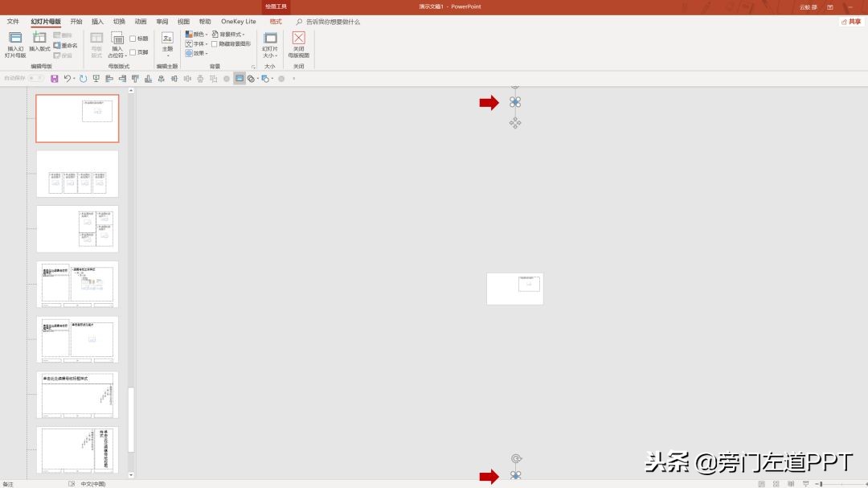Toggle Hide Background Graphics (隐藏背景图形) checkbox
Screen dimensions: 868x488
pyautogui.click(x=215, y=43)
